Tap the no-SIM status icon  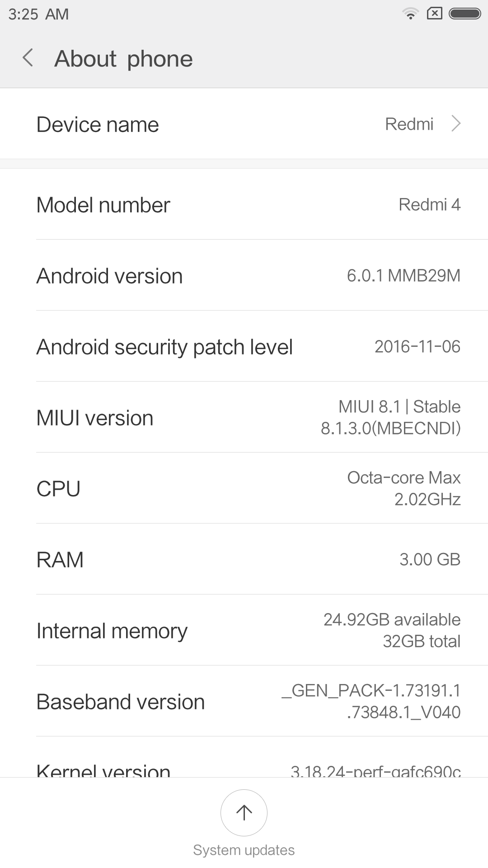pyautogui.click(x=435, y=14)
